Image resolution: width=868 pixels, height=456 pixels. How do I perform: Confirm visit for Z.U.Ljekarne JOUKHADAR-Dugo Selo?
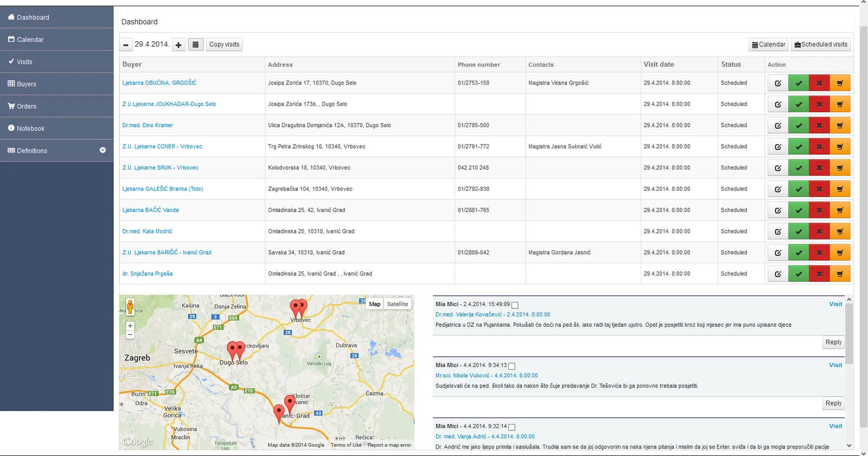[799, 104]
